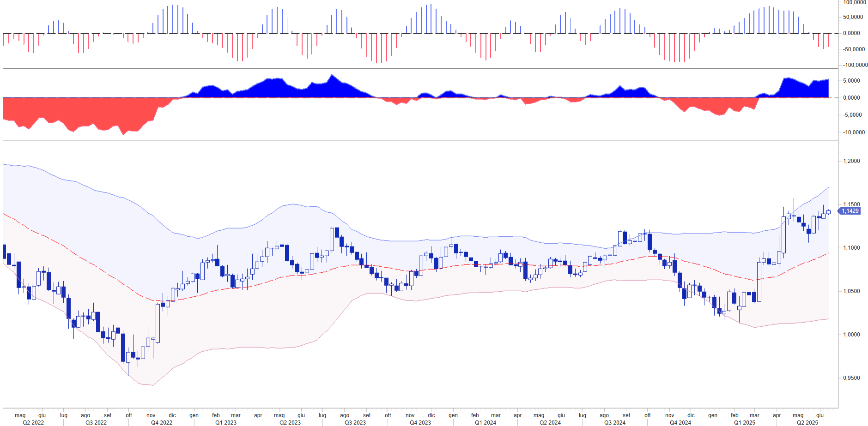Viewport: 868px width, 426px height.
Task: Select the Q2 2022 label on time axis
Action: click(x=33, y=422)
